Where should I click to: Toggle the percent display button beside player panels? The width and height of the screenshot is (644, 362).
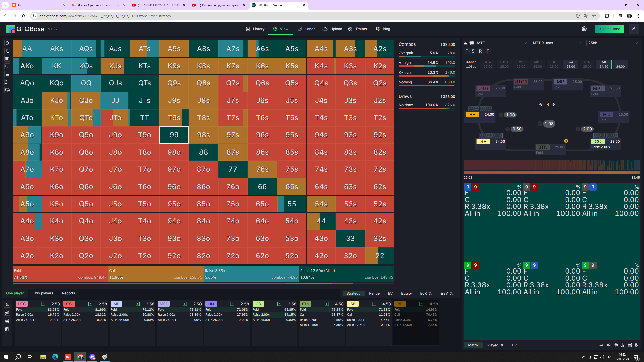(x=7, y=305)
